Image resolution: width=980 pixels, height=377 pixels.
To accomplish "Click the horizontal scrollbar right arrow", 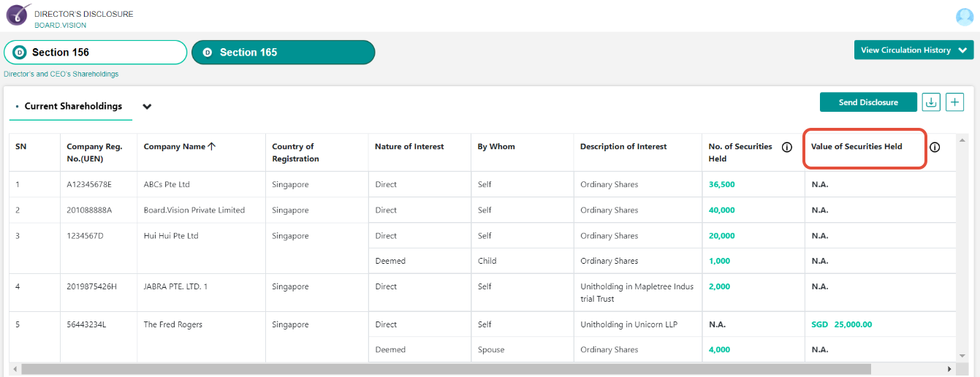I will (949, 370).
